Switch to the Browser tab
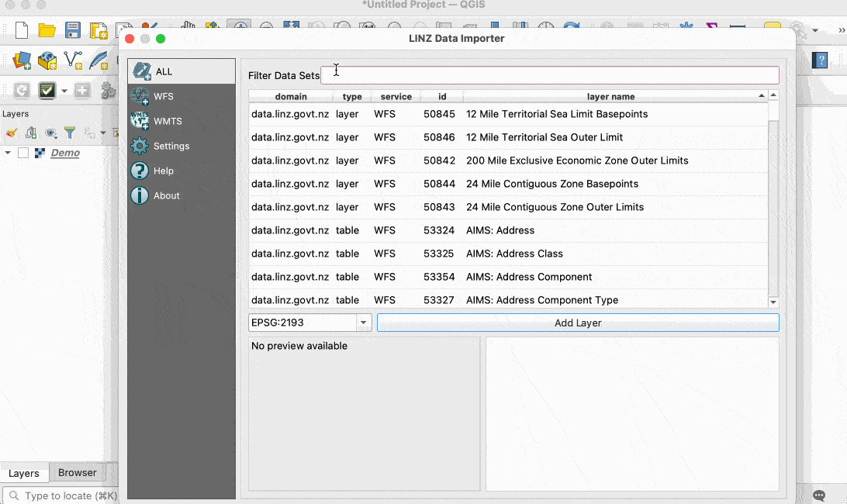This screenshot has height=504, width=847. tap(78, 473)
